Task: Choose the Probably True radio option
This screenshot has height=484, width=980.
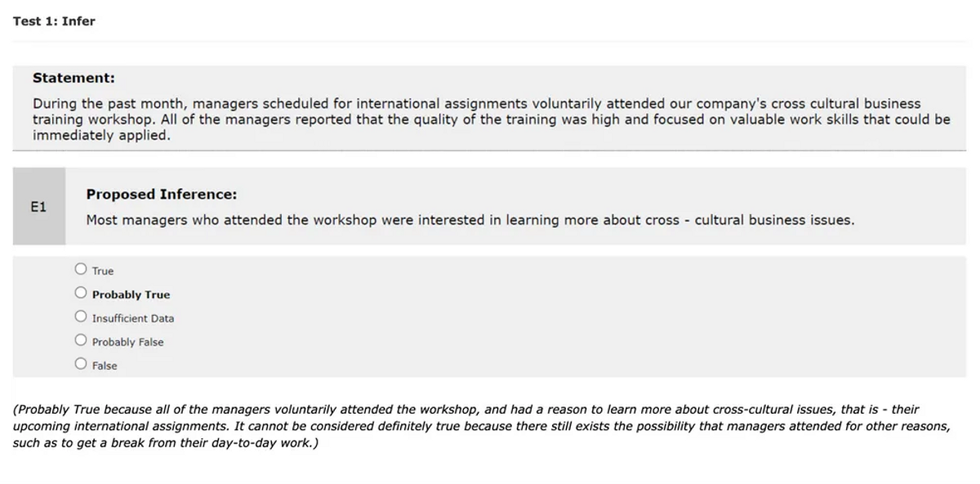Action: point(80,292)
